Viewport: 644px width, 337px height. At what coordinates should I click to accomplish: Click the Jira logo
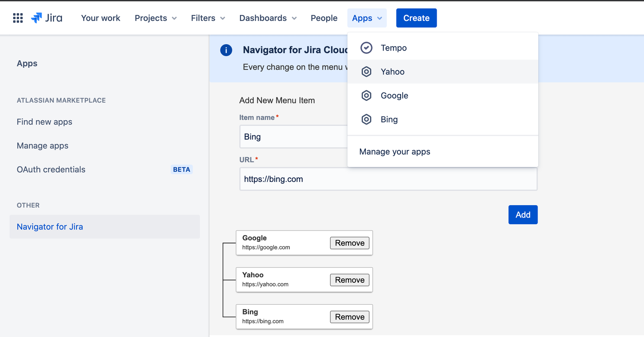click(x=47, y=18)
